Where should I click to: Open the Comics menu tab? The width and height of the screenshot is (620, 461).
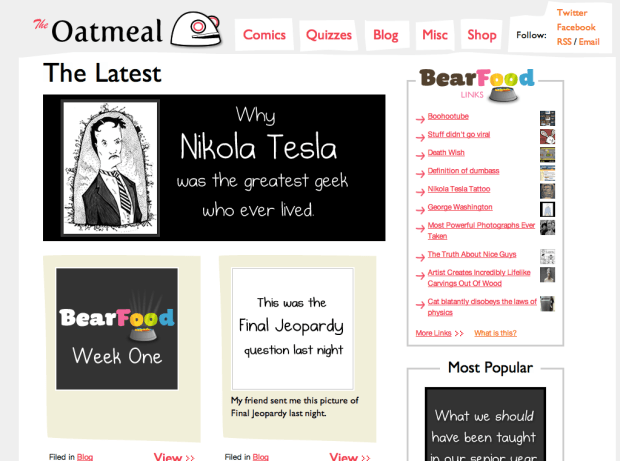coord(265,35)
